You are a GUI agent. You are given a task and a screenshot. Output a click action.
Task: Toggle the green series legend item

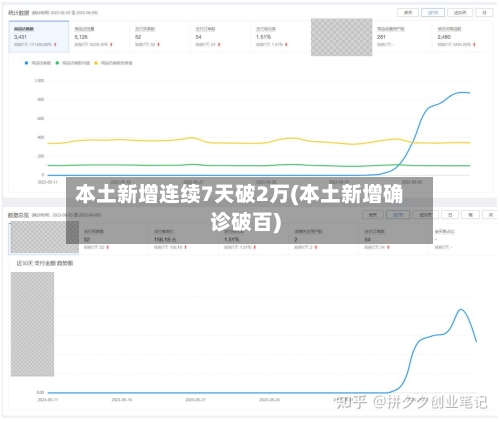73,63
